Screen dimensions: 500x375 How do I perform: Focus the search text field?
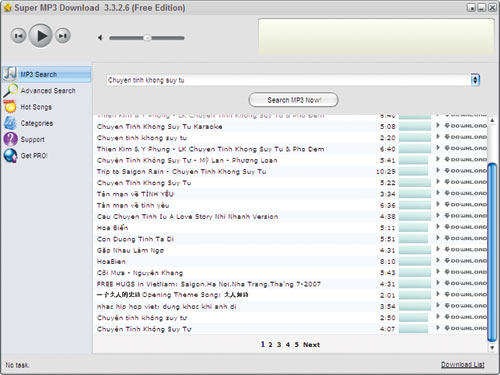288,80
